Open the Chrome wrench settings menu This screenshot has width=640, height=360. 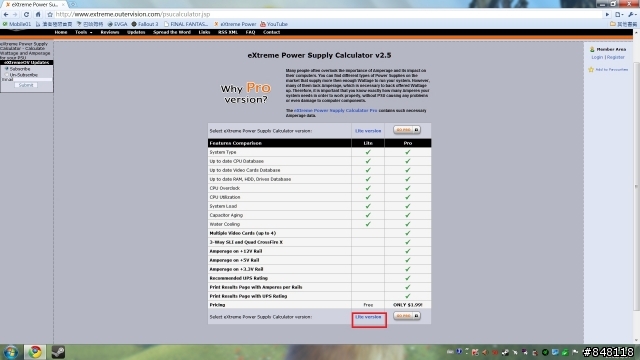(x=631, y=15)
